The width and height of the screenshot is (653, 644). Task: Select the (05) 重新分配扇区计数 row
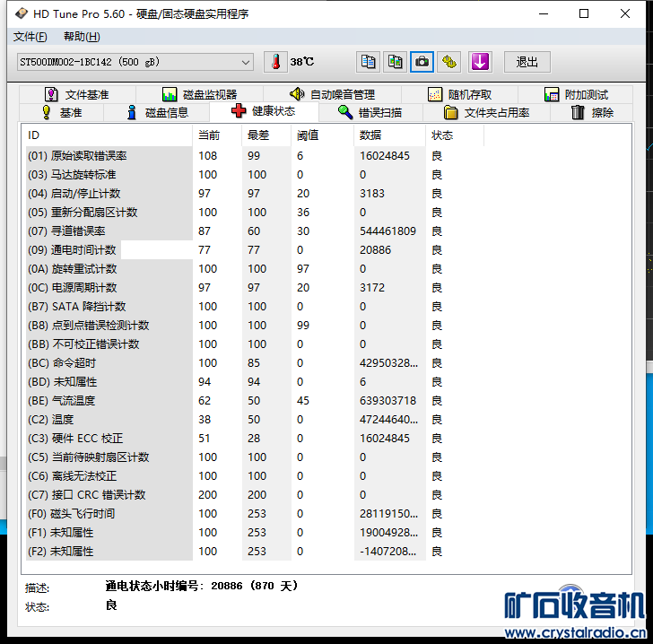pyautogui.click(x=255, y=213)
